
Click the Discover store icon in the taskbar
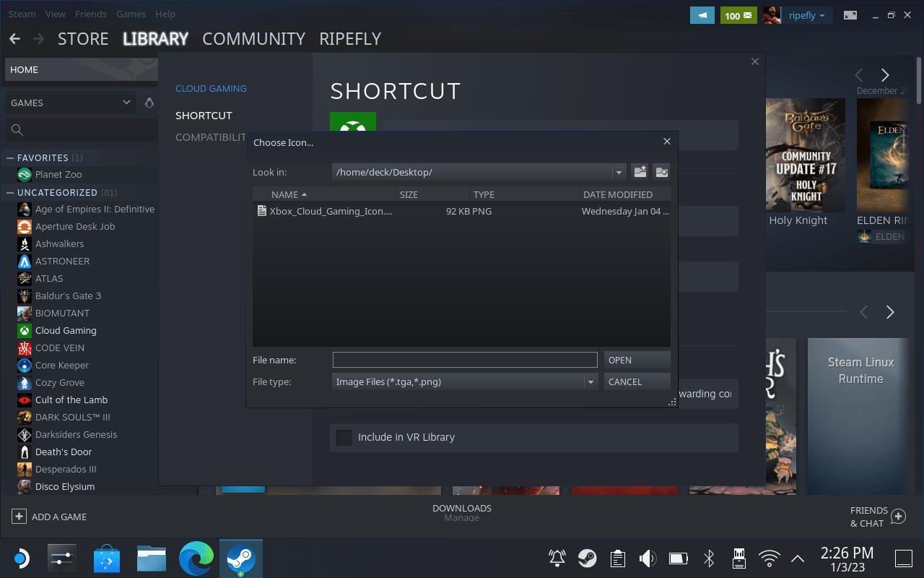[x=108, y=558]
